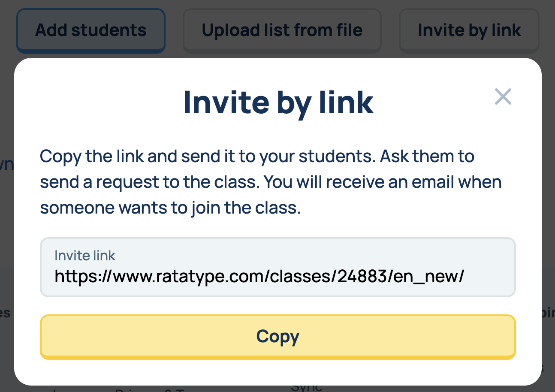
Task: Place cursor at https start of link
Action: tap(57, 277)
